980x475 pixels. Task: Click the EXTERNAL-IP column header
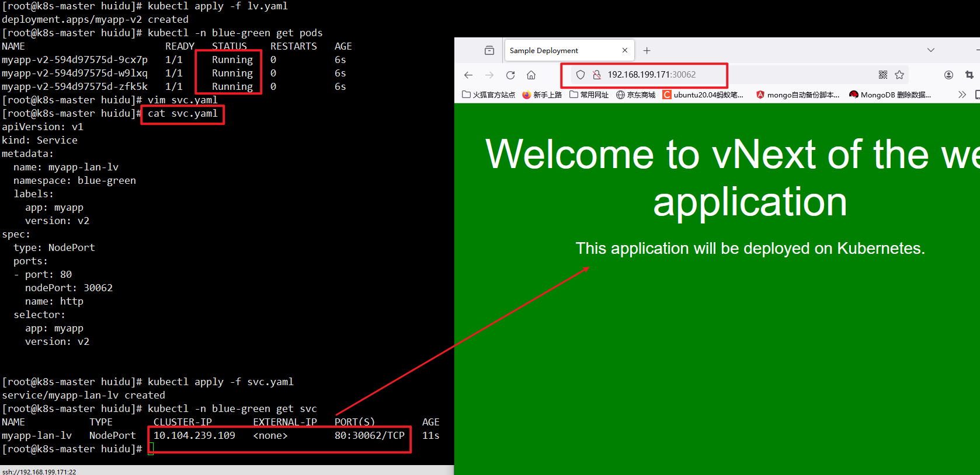coord(285,422)
